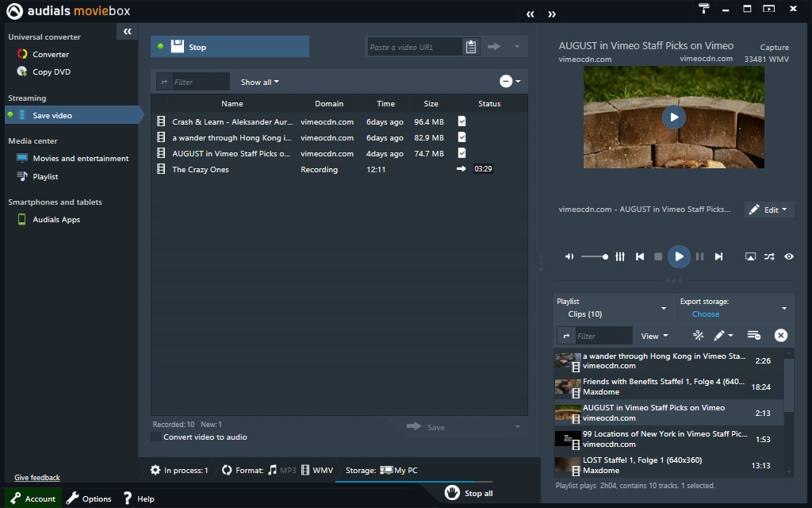
Task: Open the Show all filter dropdown
Action: pos(260,82)
